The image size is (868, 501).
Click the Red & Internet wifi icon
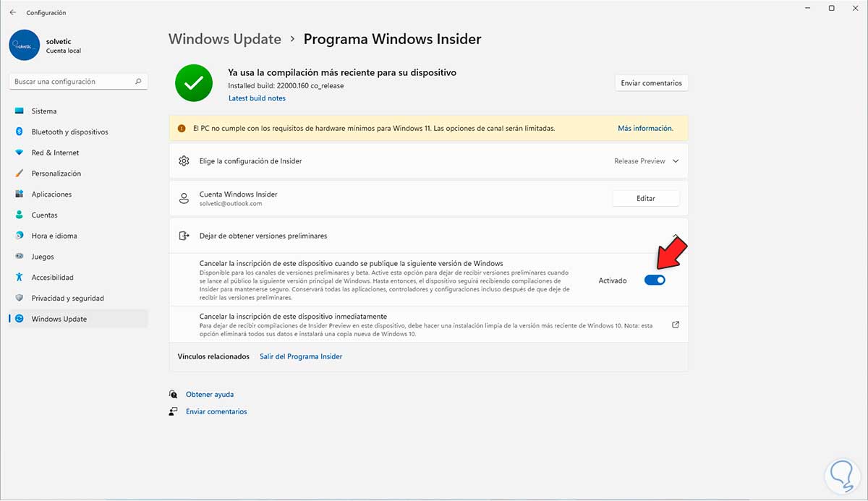(x=19, y=153)
